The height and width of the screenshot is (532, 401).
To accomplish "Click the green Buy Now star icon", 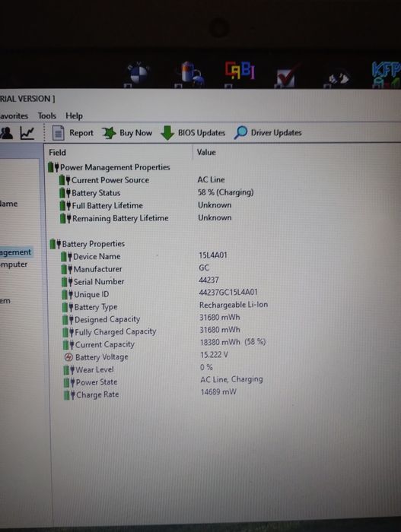I will click(109, 133).
